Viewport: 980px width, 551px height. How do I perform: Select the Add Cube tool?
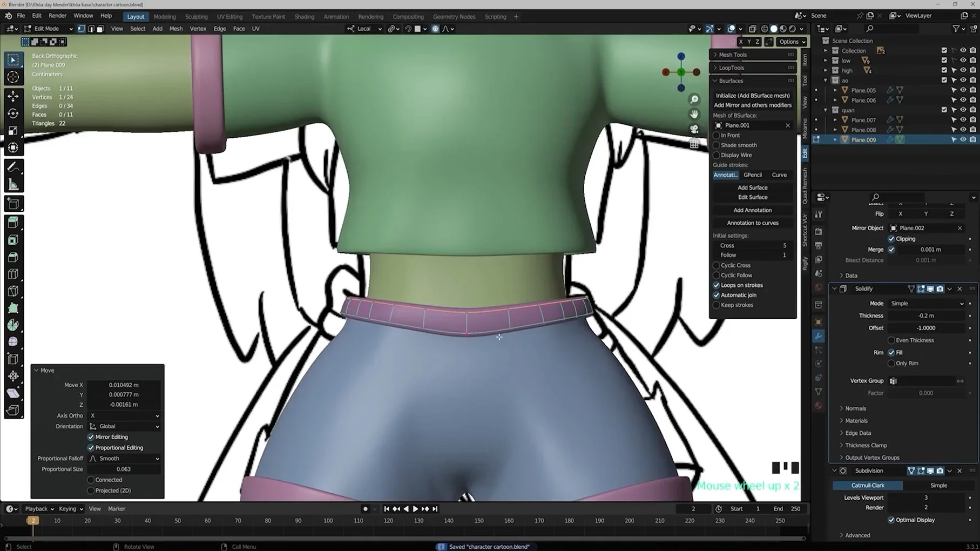click(x=13, y=204)
